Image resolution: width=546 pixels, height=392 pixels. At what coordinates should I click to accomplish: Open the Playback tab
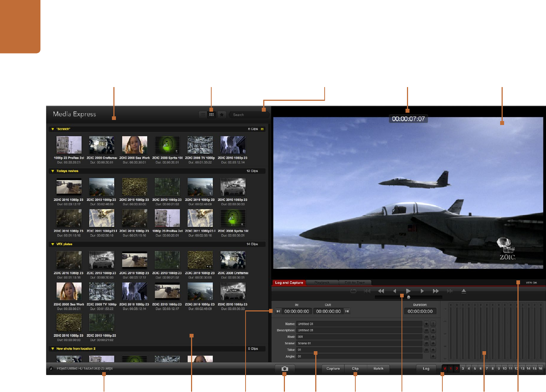pyautogui.click(x=322, y=283)
